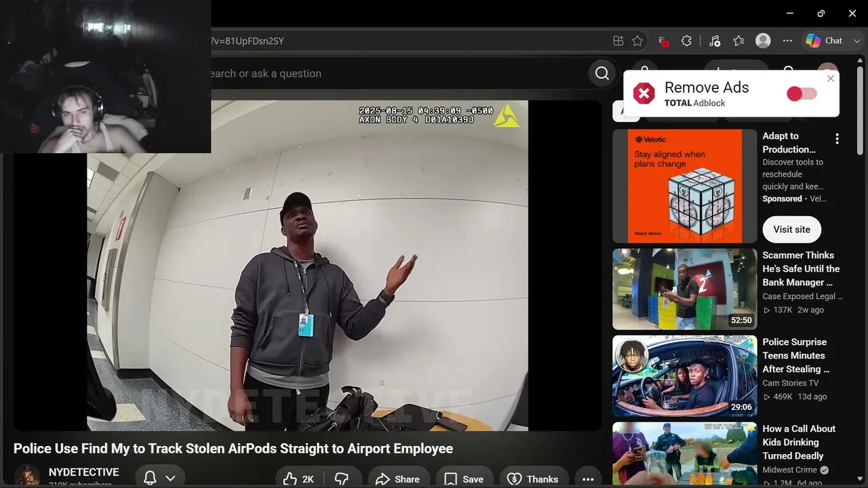Open the split screen icon in address bar
The image size is (868, 488).
[x=618, y=41]
